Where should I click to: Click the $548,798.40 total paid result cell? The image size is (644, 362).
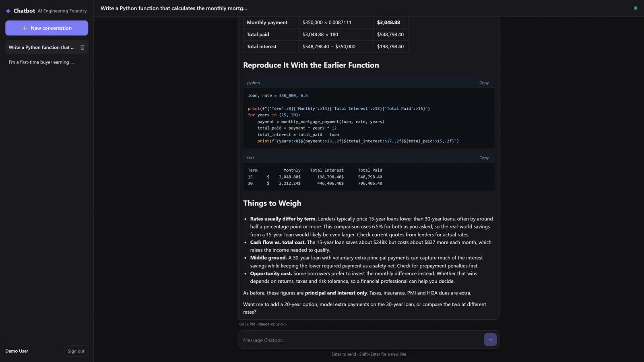[x=390, y=35]
